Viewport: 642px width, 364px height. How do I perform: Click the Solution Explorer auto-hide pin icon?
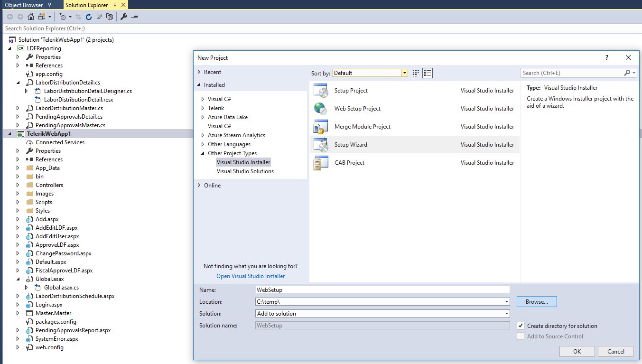click(x=114, y=5)
